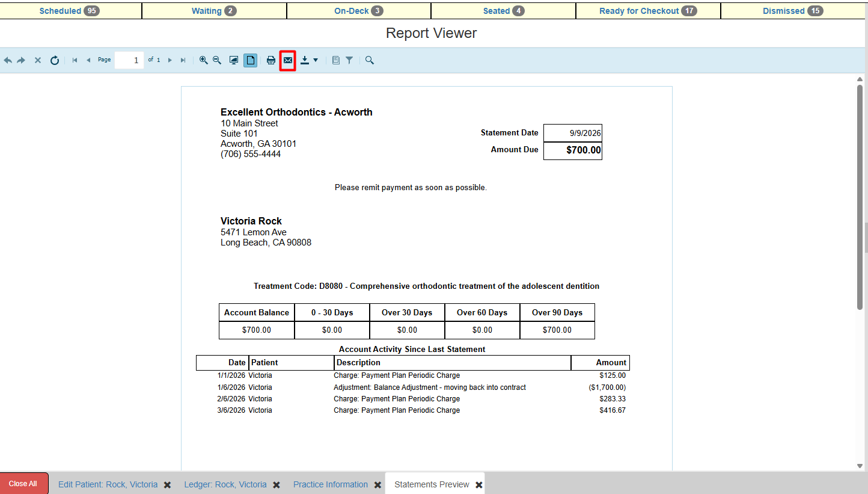Screen dimensions: 868x494
Task: Show the document map icon
Action: tap(336, 60)
